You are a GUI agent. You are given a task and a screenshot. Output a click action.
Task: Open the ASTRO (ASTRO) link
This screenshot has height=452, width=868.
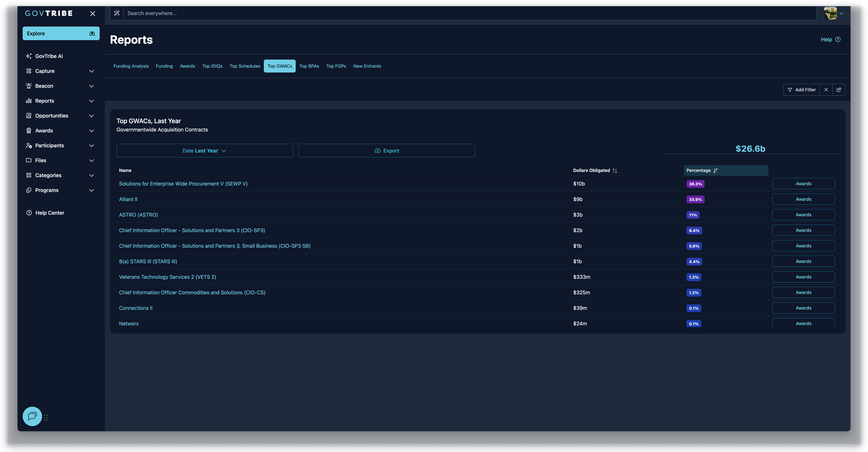click(138, 215)
